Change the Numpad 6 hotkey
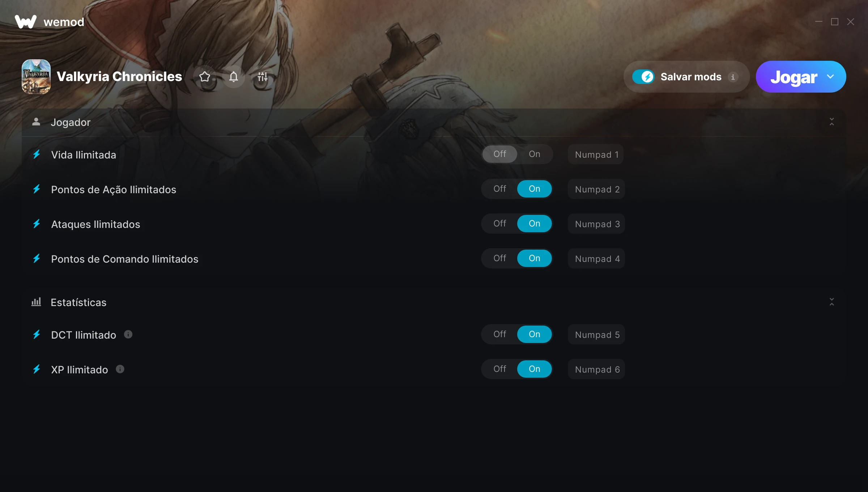868x492 pixels. click(596, 369)
